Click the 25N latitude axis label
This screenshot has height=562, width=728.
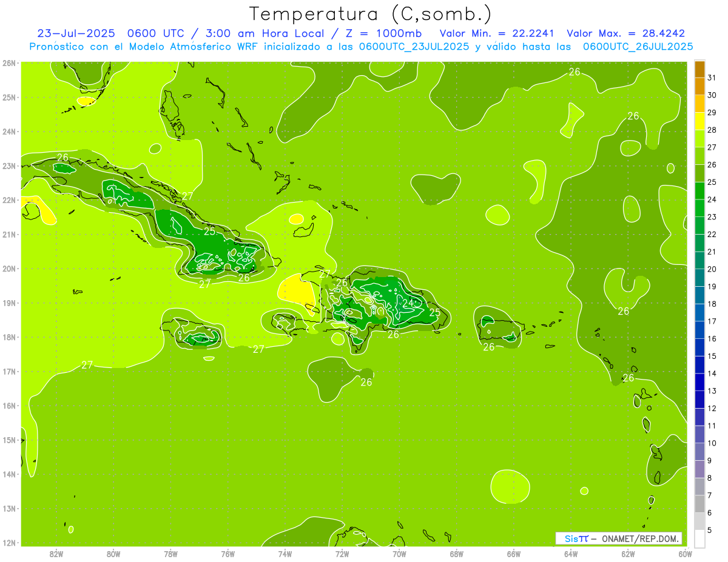[9, 97]
